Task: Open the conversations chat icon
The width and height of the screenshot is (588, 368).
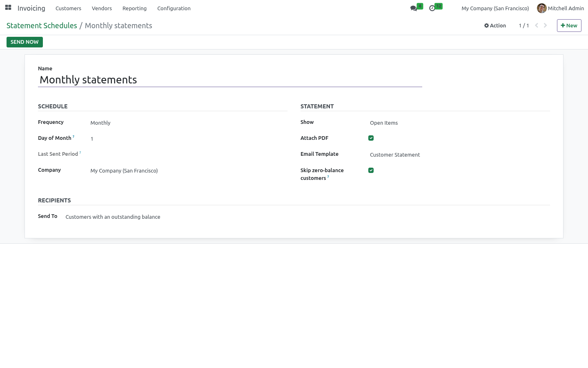Action: point(414,8)
